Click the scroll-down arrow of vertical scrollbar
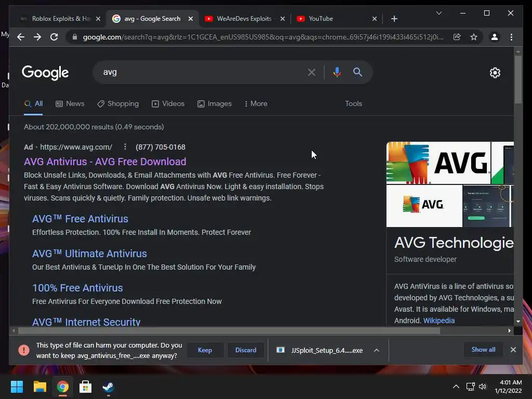532x399 pixels. tap(518, 321)
